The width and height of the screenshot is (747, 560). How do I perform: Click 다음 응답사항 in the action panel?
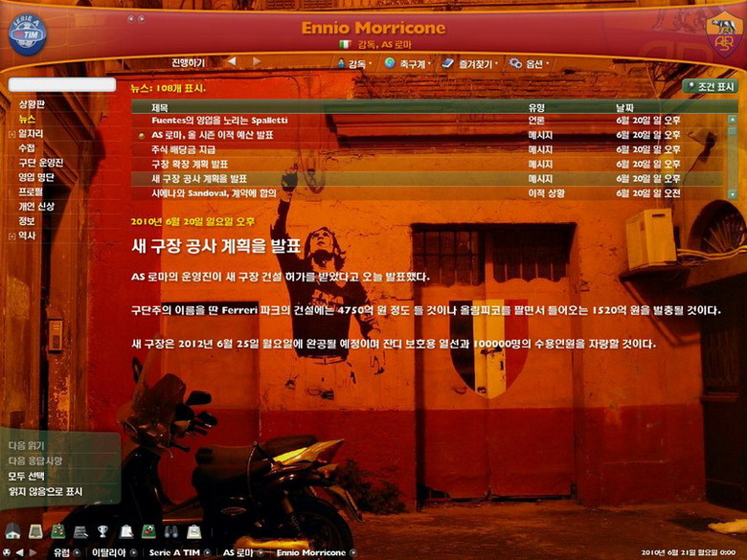click(35, 461)
